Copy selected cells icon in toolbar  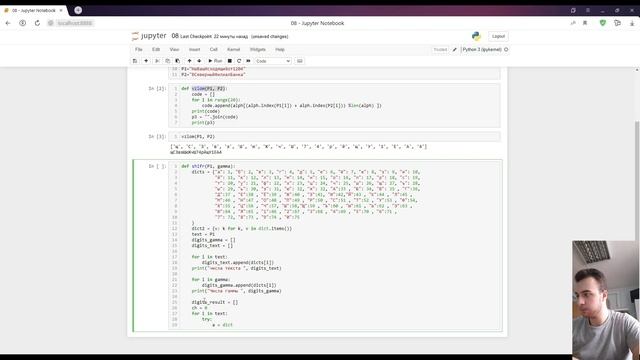[167, 61]
